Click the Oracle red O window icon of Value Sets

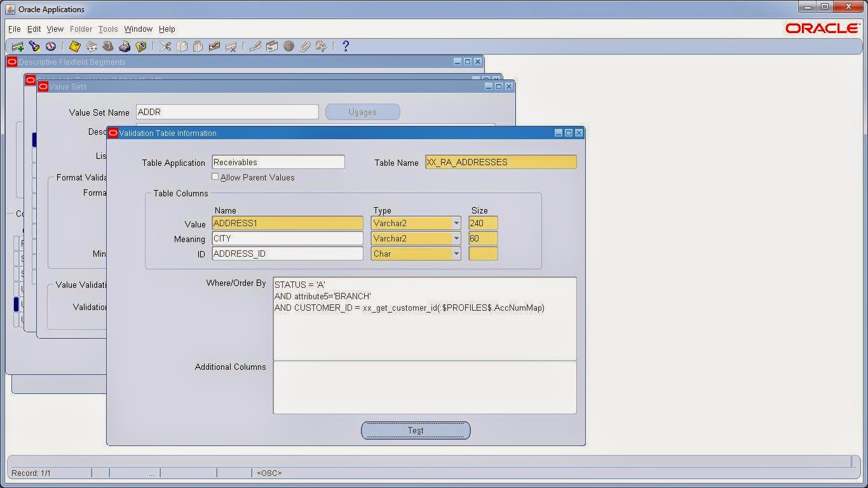43,86
